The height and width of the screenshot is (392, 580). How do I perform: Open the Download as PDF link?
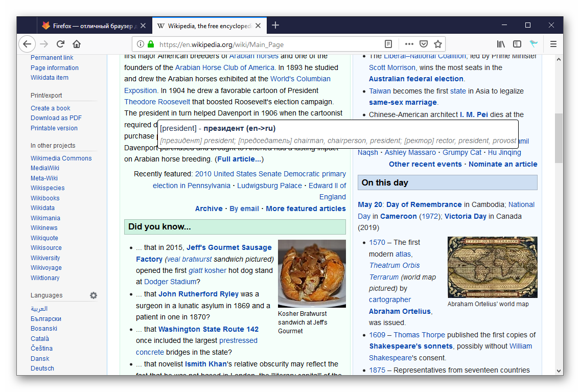coord(56,118)
